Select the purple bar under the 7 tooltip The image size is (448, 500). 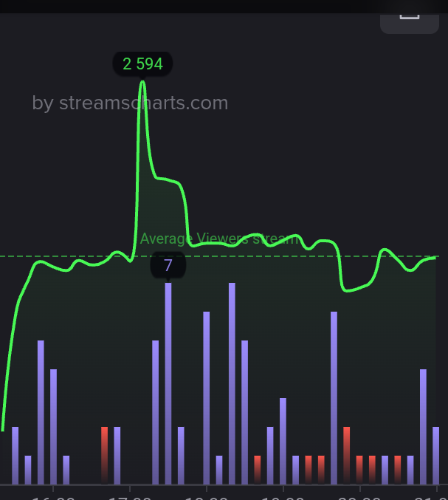pyautogui.click(x=168, y=383)
